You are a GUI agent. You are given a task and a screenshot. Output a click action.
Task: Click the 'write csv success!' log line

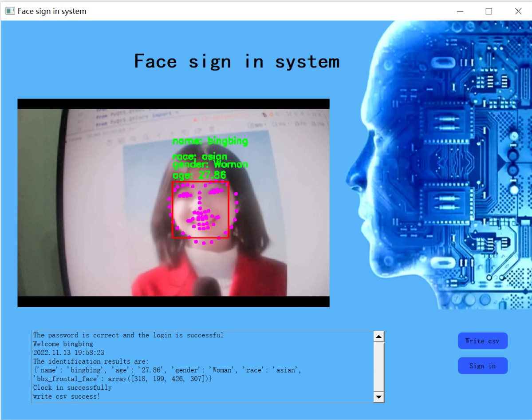pyautogui.click(x=67, y=396)
